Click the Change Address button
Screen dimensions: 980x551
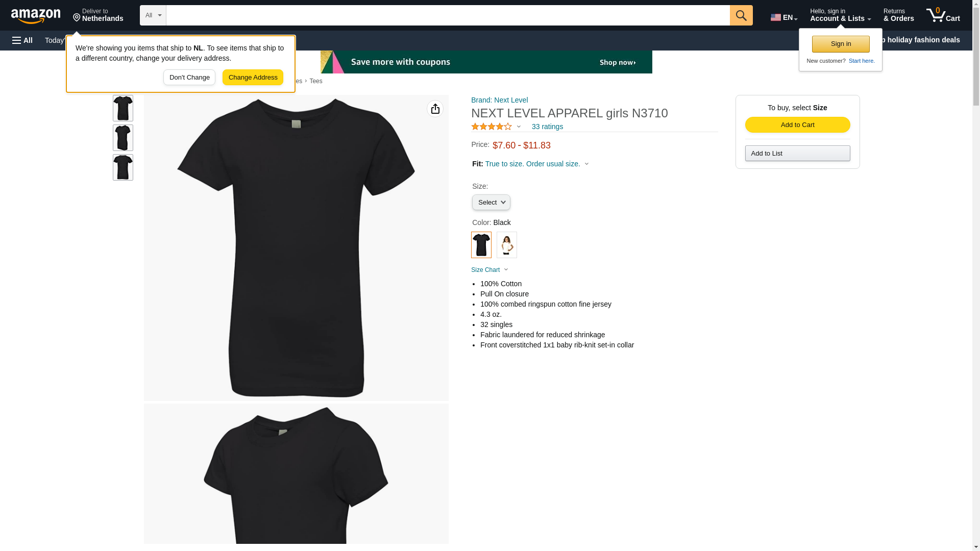[253, 78]
